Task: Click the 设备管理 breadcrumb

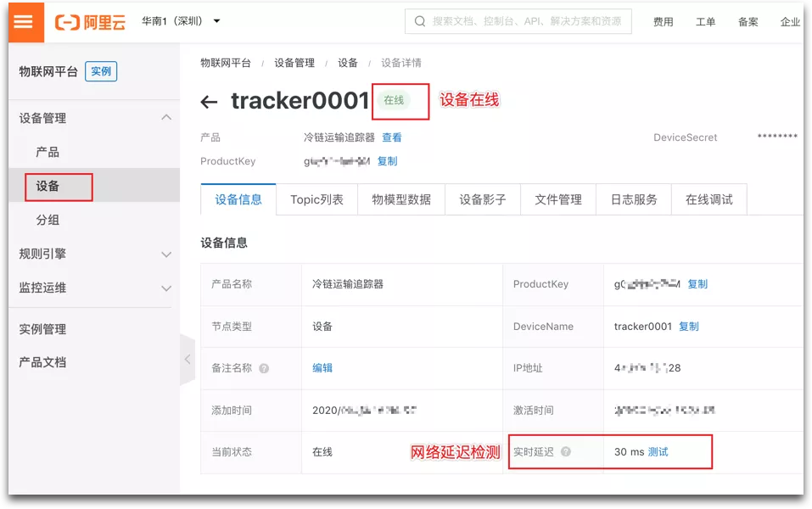Action: coord(294,63)
